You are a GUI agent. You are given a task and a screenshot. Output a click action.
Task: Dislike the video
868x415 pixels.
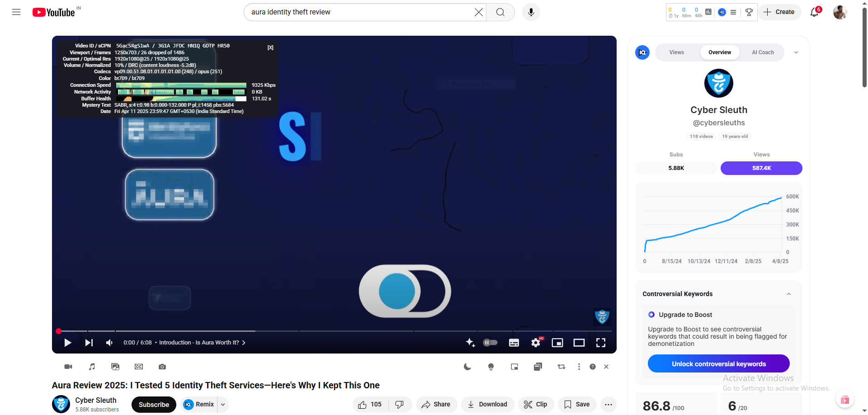click(x=400, y=405)
